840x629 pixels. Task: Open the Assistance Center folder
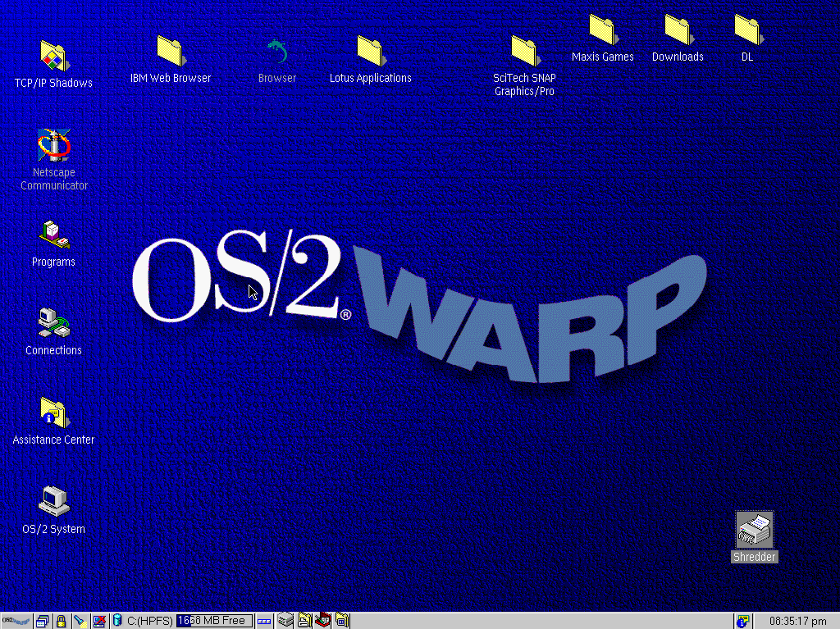54,412
